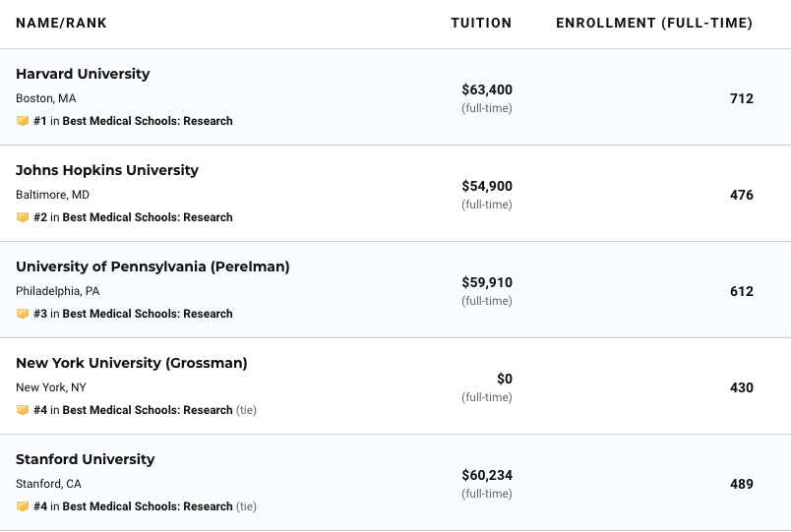This screenshot has width=791, height=532.
Task: Open the Stanford University link
Action: tap(86, 459)
